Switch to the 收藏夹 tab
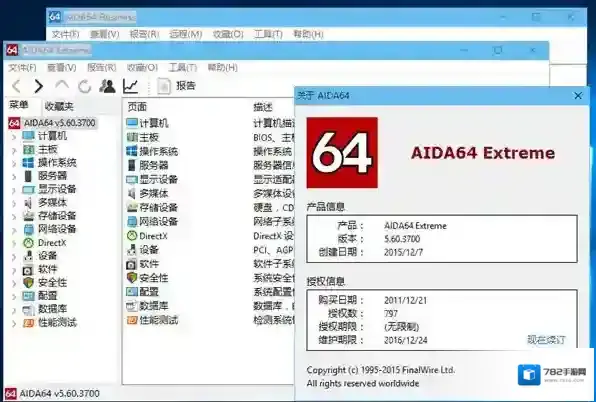Viewport: 596px width, 402px height. (59, 106)
